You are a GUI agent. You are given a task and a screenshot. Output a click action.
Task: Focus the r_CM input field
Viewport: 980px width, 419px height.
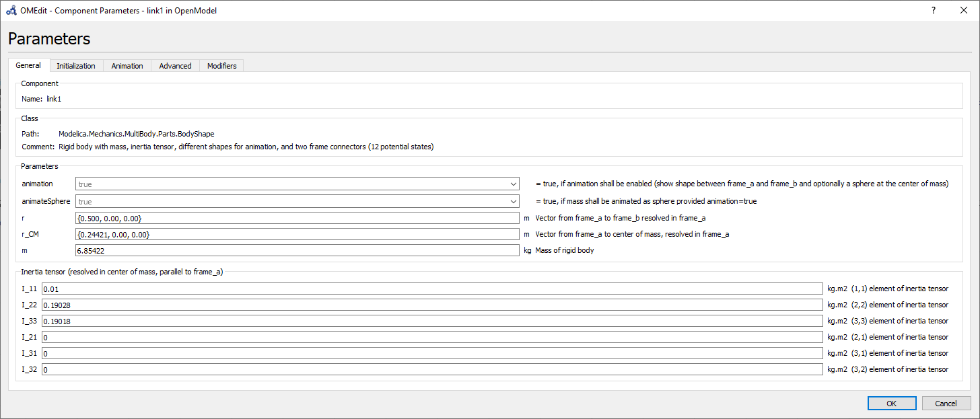click(297, 234)
